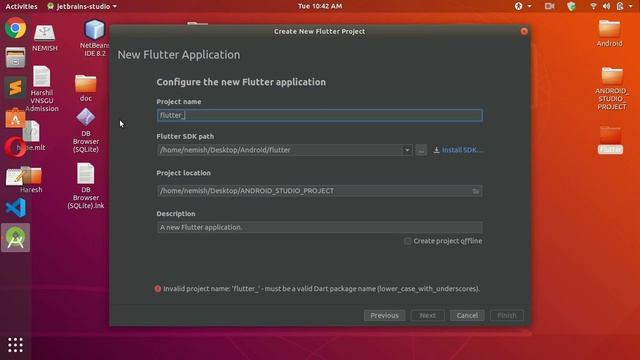Click the error icon beside invalid name message
This screenshot has height=360, width=640.
click(x=158, y=289)
